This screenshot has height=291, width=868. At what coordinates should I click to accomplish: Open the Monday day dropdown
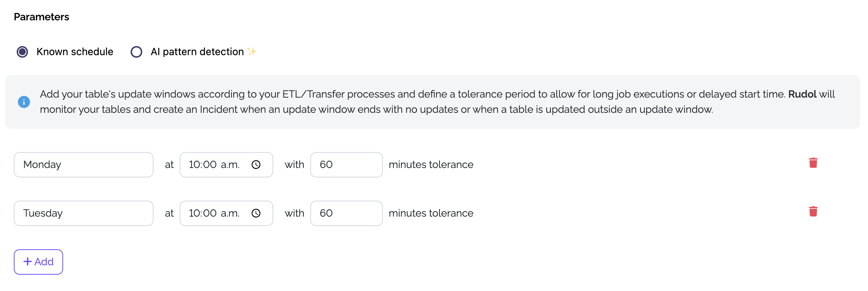coord(83,165)
